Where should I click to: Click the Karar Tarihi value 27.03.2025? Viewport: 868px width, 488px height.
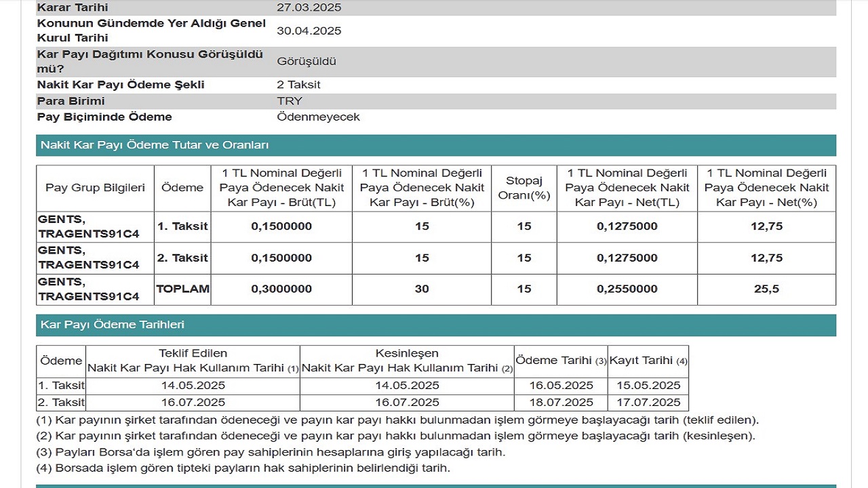309,8
